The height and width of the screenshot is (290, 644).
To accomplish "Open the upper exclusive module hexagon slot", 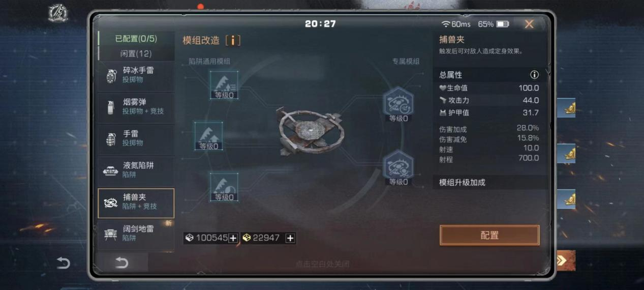I will tap(398, 104).
